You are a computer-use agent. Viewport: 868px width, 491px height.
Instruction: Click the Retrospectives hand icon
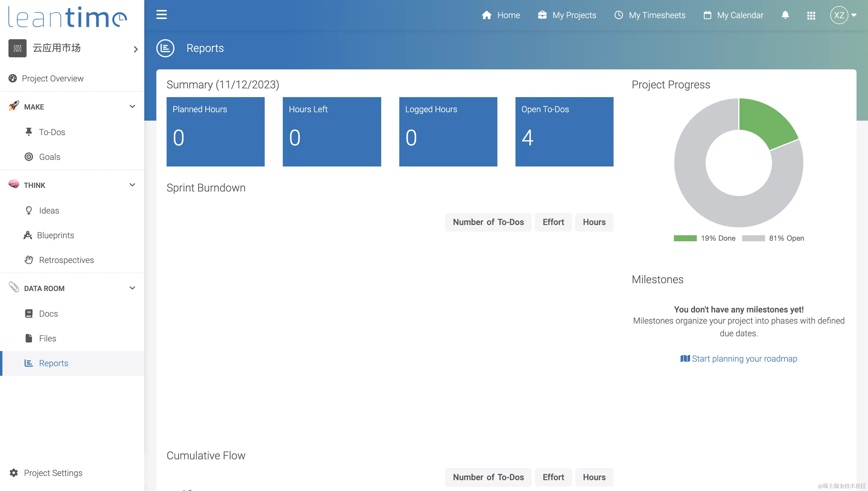point(29,260)
